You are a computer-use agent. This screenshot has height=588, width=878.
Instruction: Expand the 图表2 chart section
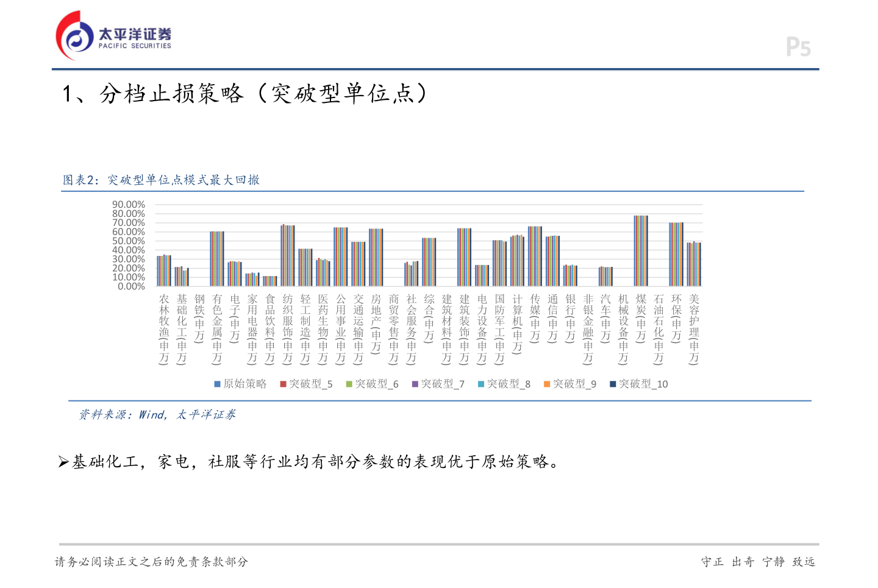coord(161,180)
